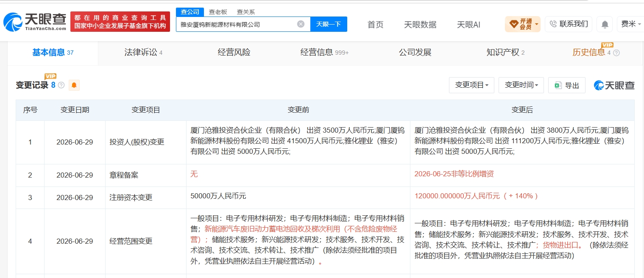644x278 pixels.
Task: Click 2026-06-25非等比例增资 after-change cell
Action: tap(454, 174)
